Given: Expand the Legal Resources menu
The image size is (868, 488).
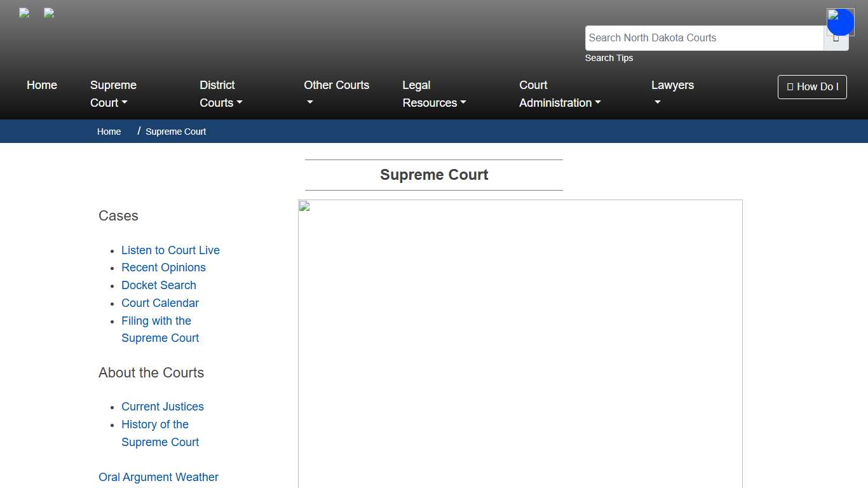Looking at the screenshot, I should pyautogui.click(x=434, y=94).
